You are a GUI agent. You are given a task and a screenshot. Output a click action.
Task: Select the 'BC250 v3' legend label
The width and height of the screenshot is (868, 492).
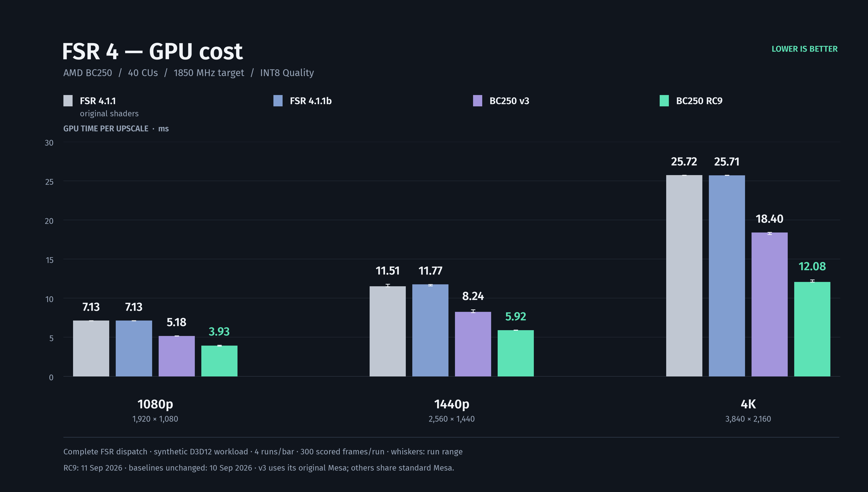[x=509, y=101]
